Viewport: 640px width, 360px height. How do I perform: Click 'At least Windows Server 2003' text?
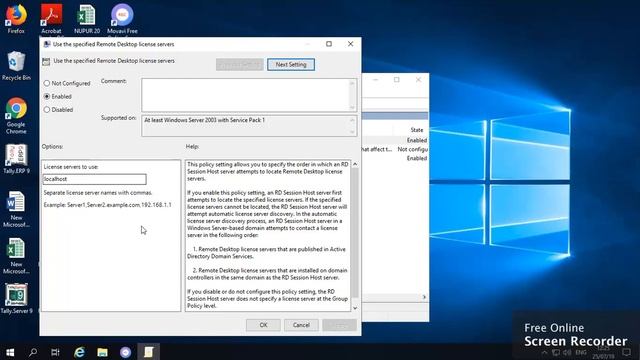pyautogui.click(x=204, y=120)
